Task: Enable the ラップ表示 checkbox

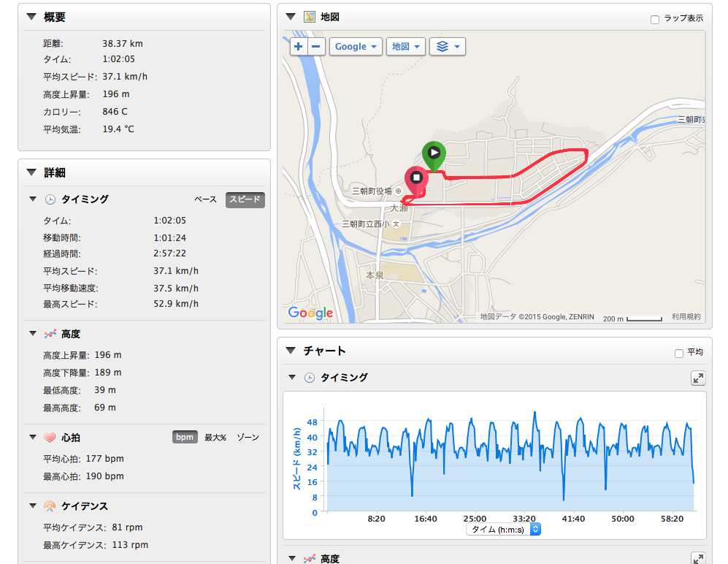Action: coord(655,19)
